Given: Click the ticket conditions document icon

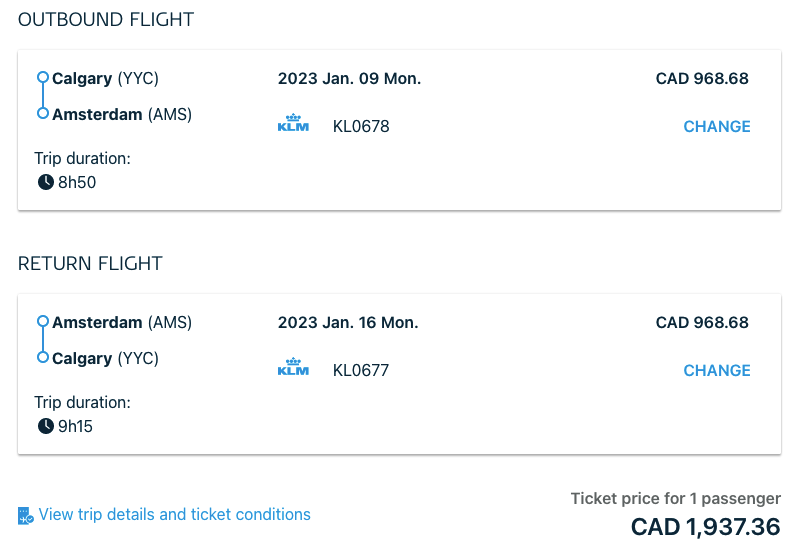Looking at the screenshot, I should (25, 516).
